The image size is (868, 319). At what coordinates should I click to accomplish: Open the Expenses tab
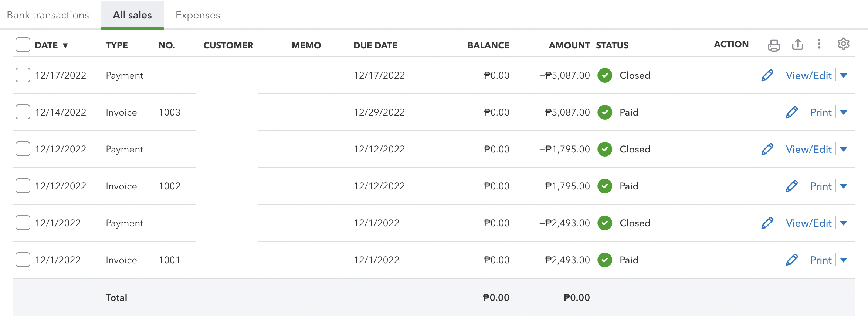(x=198, y=15)
